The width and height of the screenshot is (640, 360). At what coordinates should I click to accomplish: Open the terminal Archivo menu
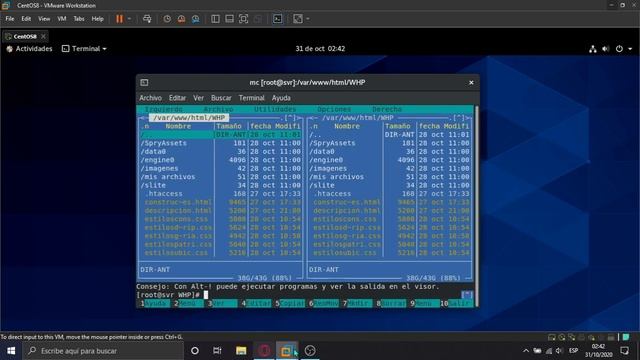151,98
